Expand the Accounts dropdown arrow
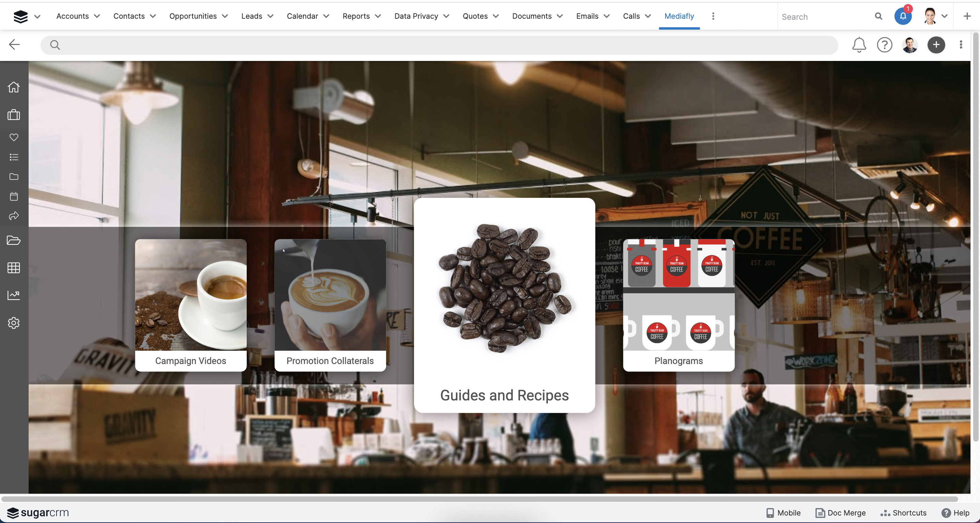The image size is (980, 523). (x=97, y=16)
